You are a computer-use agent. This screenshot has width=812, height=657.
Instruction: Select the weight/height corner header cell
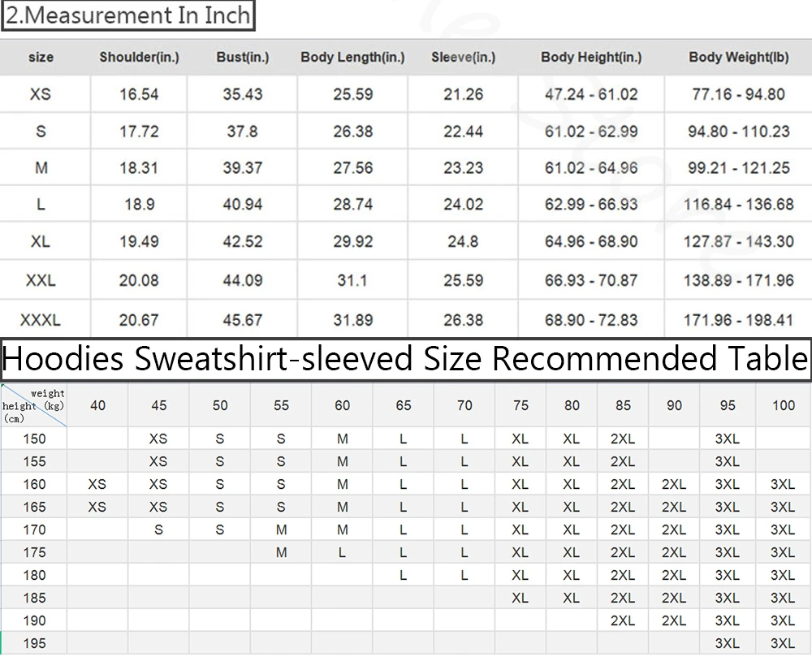tap(33, 405)
